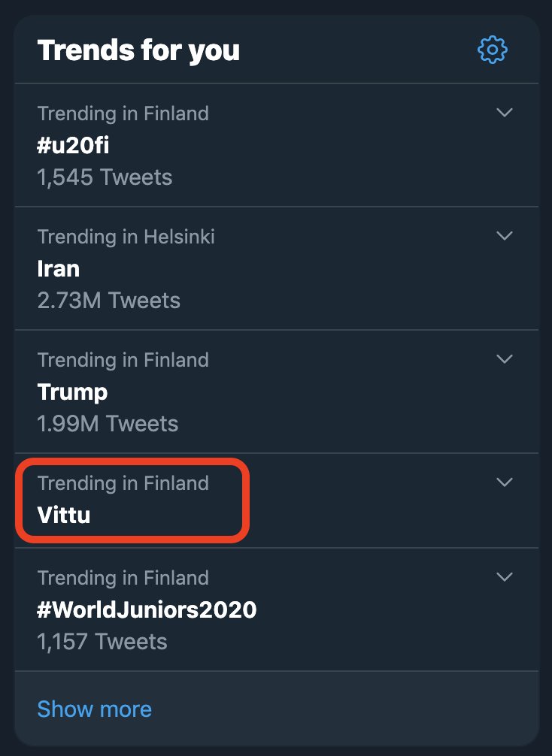This screenshot has height=756, width=552.
Task: Click the Trending in Helsinki label
Action: click(x=126, y=237)
